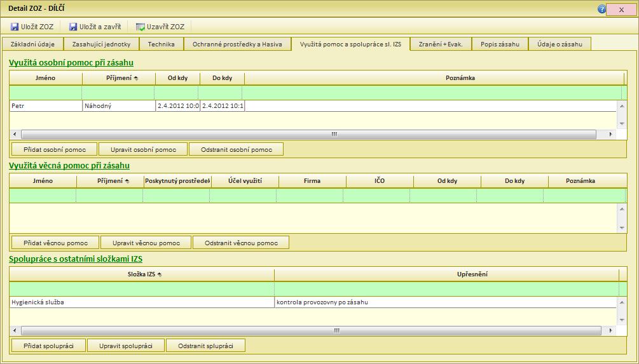639x364 pixels.
Task: Click Spolupráce s ostatními složkami IZS heading
Action: click(76, 259)
